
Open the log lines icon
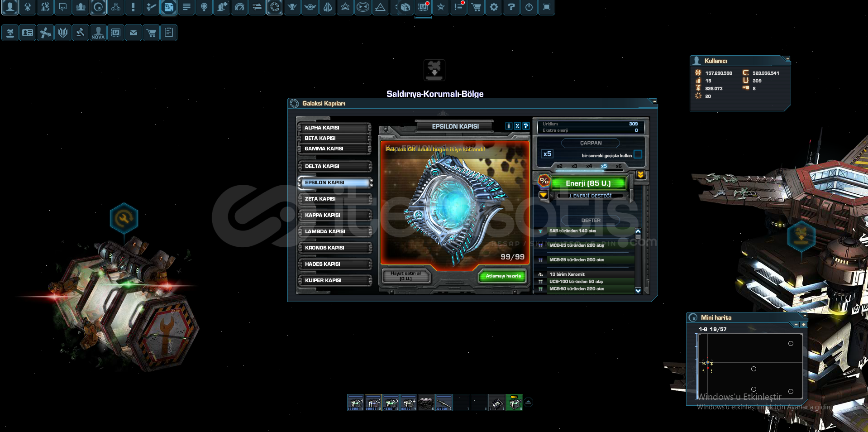point(186,7)
